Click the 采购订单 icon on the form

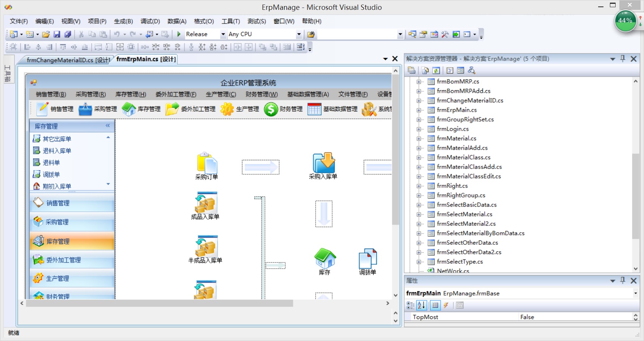pyautogui.click(x=206, y=163)
